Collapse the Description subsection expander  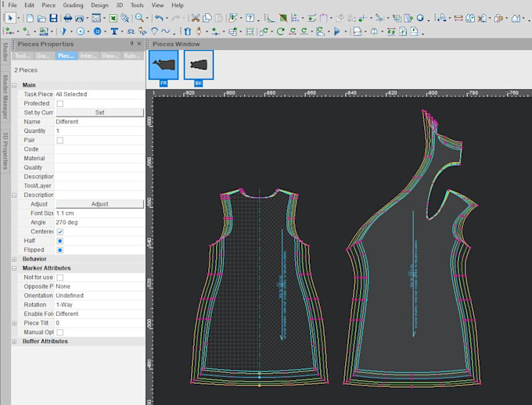point(14,195)
